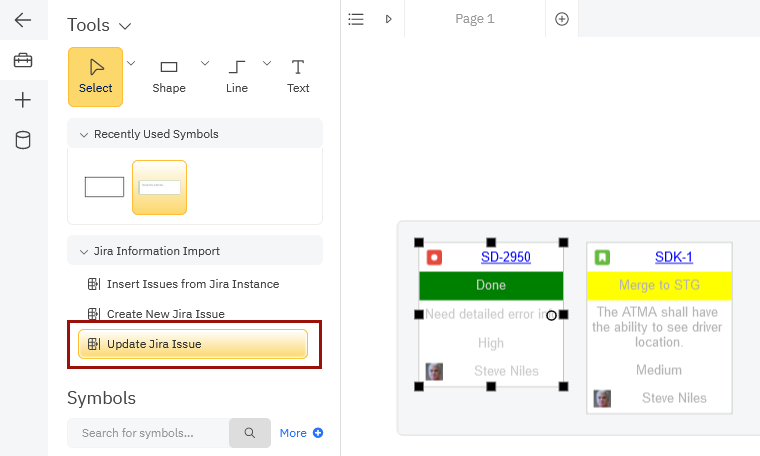Click Insert Issues from Jira Instance

[192, 284]
